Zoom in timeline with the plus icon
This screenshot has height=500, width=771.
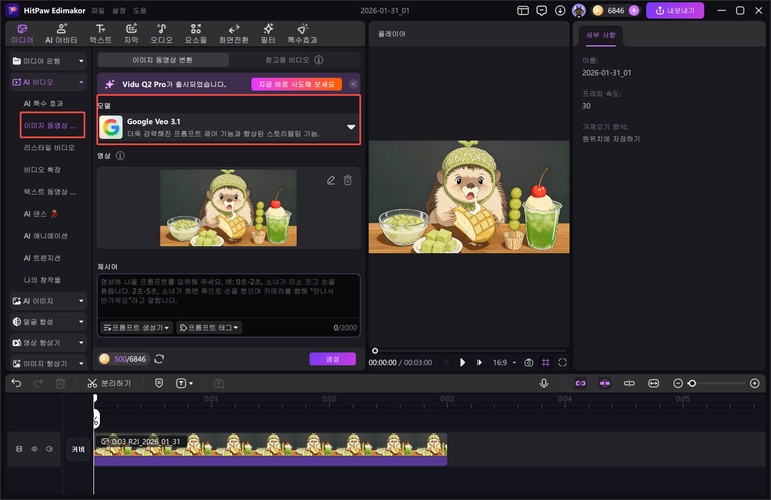[755, 383]
